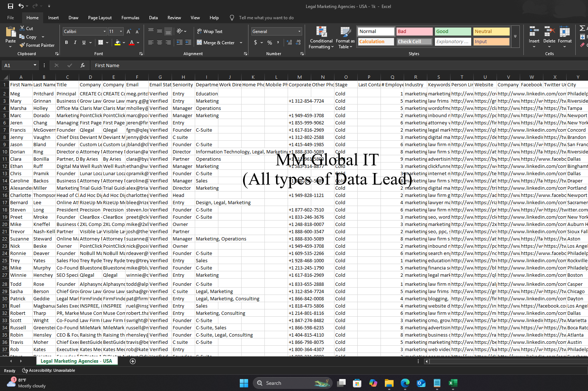The width and height of the screenshot is (588, 391).
Task: Click Increase Decimal icon
Action: [x=289, y=42]
